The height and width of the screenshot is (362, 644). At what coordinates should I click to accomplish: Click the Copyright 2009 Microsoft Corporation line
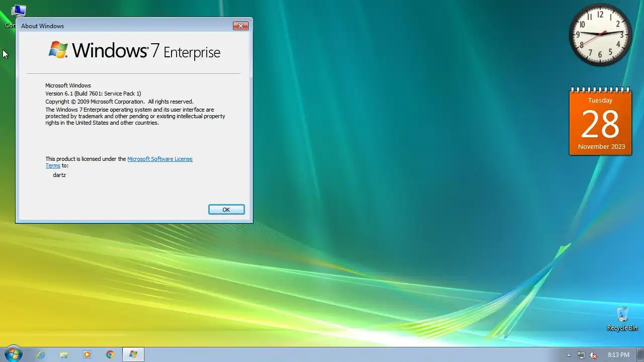pyautogui.click(x=119, y=102)
